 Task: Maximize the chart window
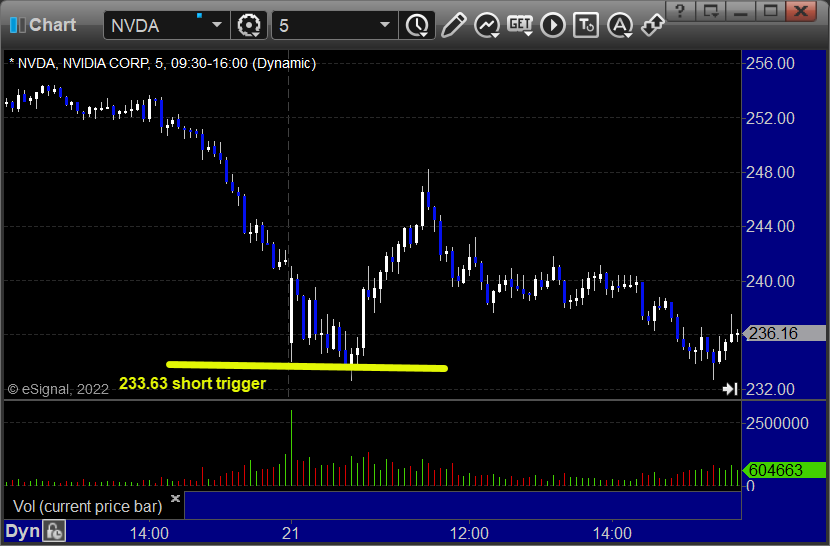click(770, 11)
